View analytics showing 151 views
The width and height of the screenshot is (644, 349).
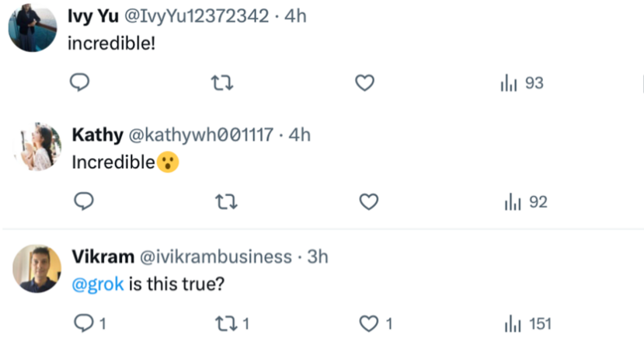tap(527, 323)
